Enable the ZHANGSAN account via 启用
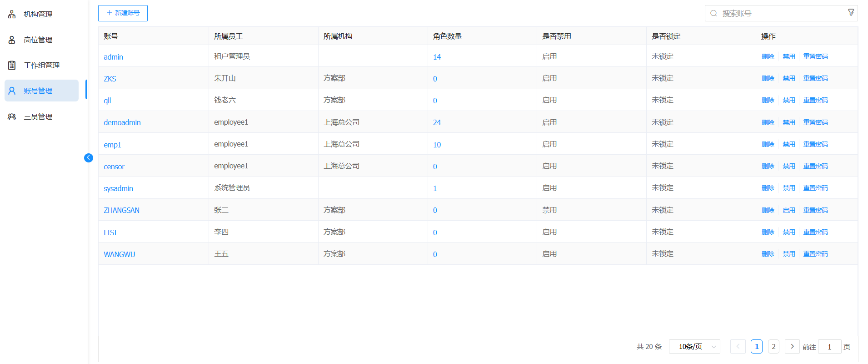The width and height of the screenshot is (868, 364). click(788, 210)
